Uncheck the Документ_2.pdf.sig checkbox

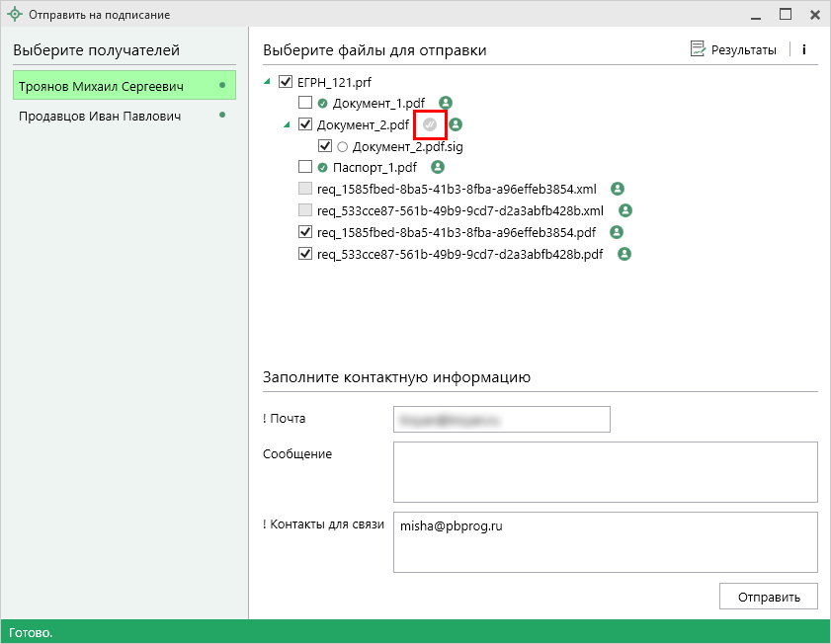point(325,146)
